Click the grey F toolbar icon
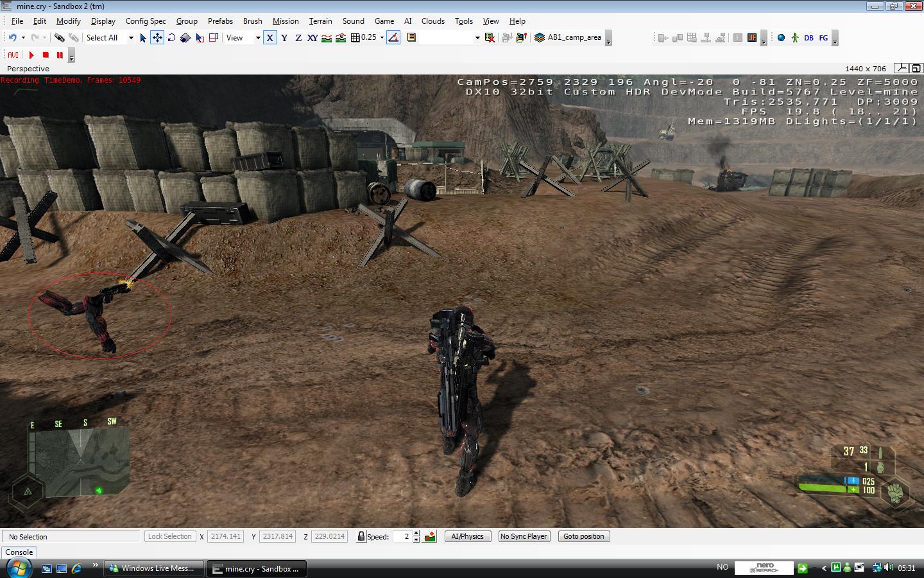The width and height of the screenshot is (924, 578). coord(738,37)
